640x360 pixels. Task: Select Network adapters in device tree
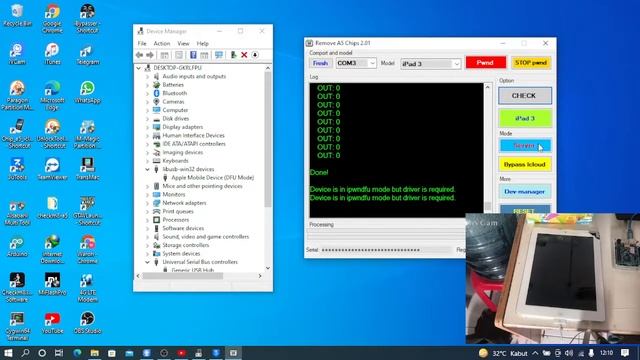point(184,203)
